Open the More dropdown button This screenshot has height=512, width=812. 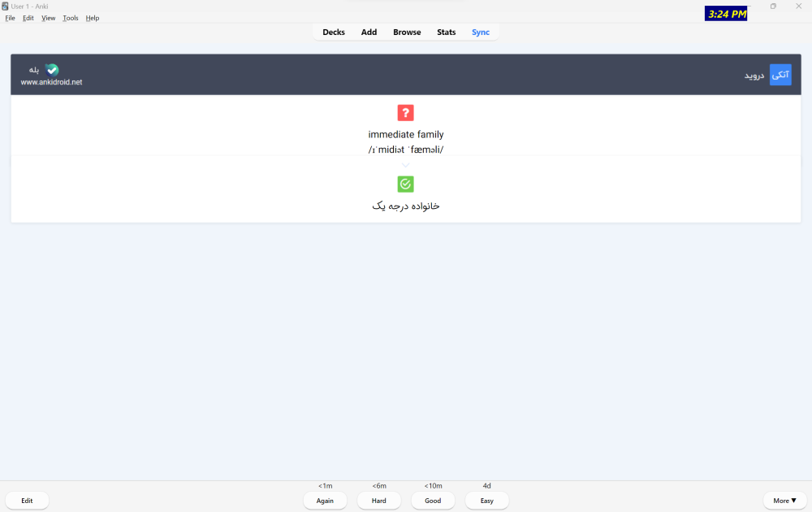click(784, 501)
